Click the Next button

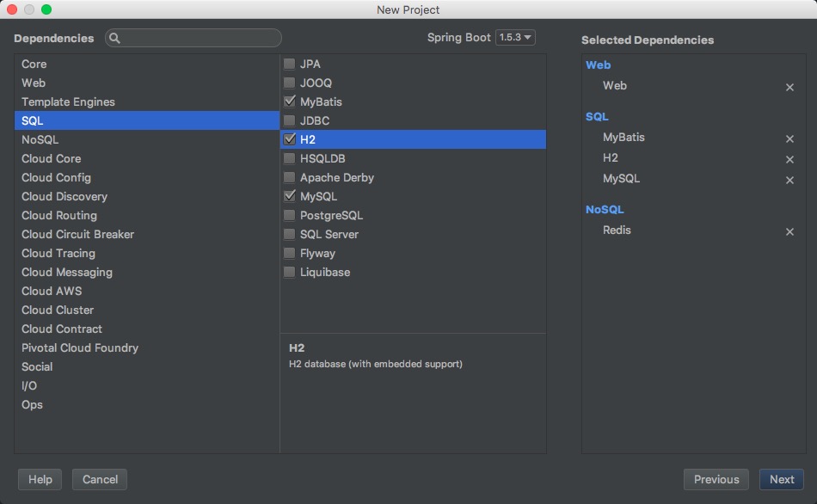coord(781,479)
